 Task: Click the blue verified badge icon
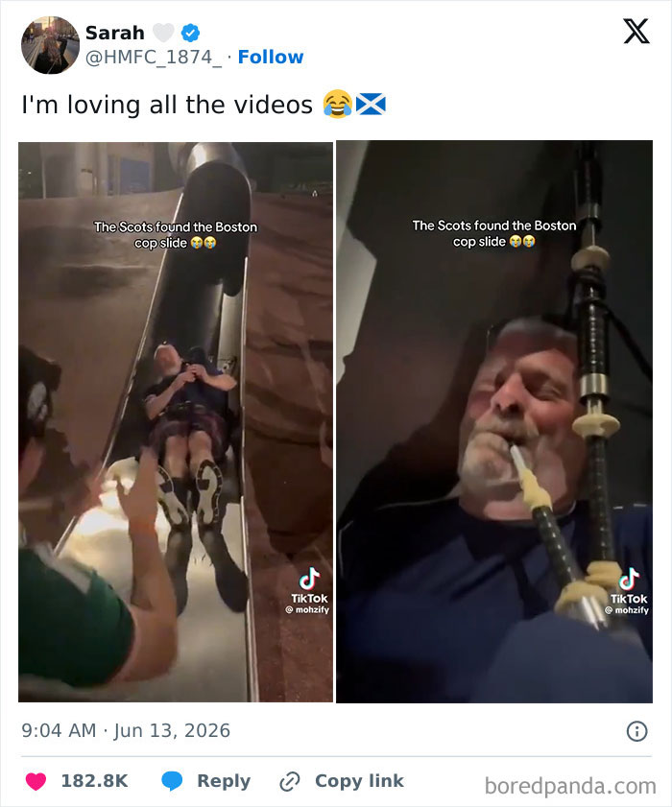point(190,33)
